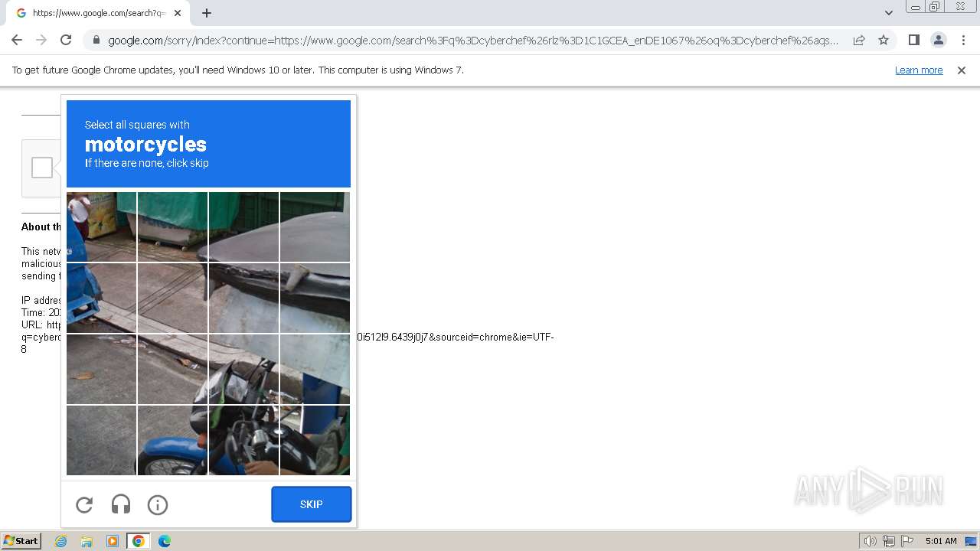Restore down the Chrome window

[936, 6]
